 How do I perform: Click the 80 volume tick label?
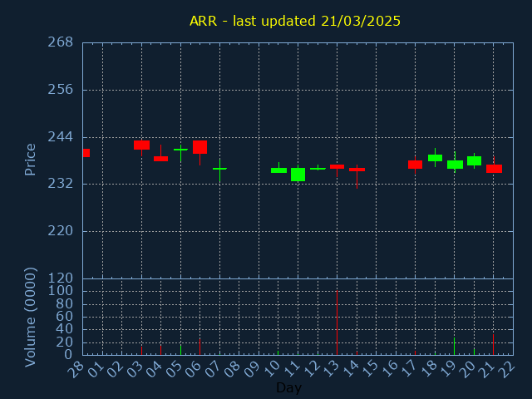[x=65, y=303]
